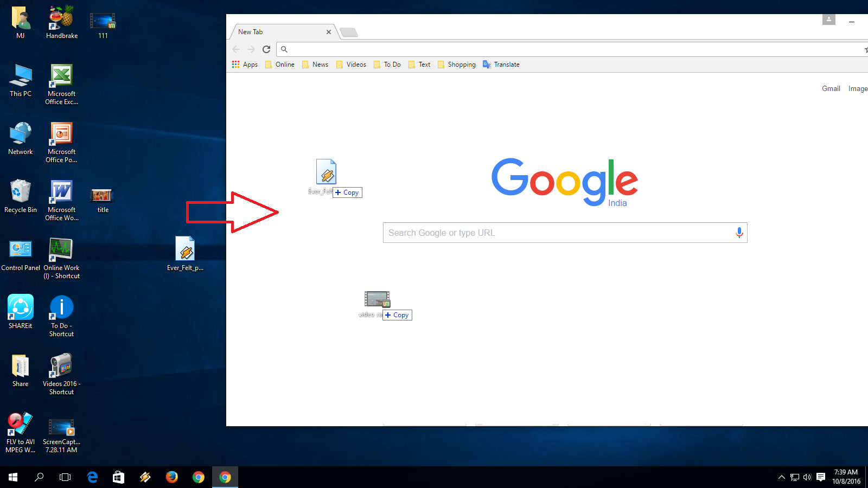Open Control Panel from the desktop
The height and width of the screenshot is (488, 868).
tap(20, 249)
